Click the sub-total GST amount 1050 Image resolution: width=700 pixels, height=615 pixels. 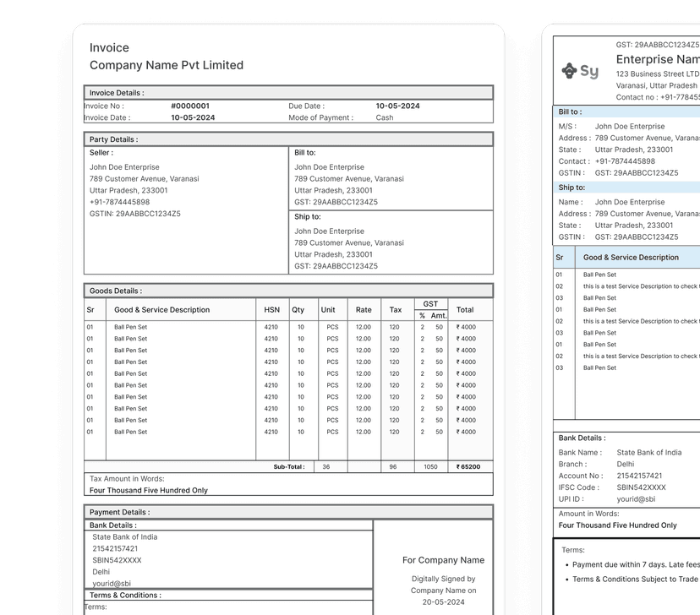coord(430,467)
